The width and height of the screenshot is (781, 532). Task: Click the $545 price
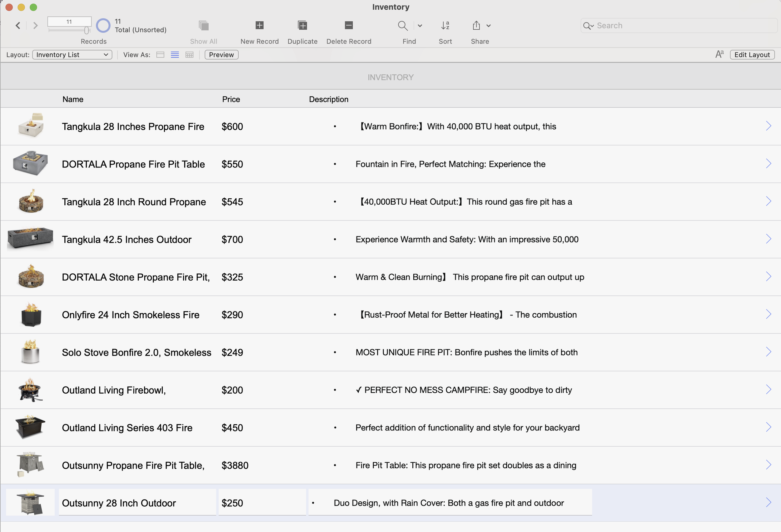[x=232, y=202]
